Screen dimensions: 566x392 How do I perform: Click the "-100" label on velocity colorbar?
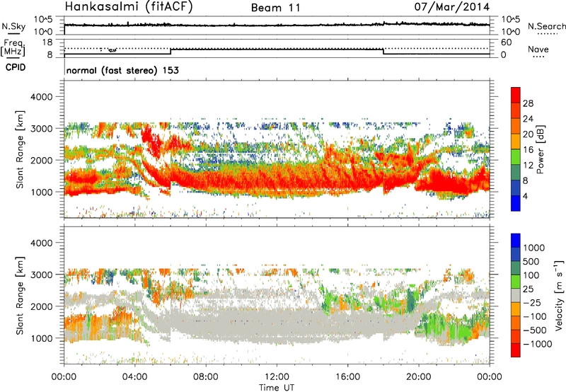(x=536, y=316)
